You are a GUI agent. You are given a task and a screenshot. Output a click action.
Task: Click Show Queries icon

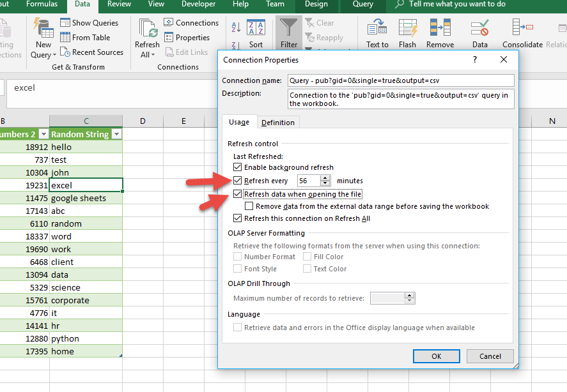point(65,22)
